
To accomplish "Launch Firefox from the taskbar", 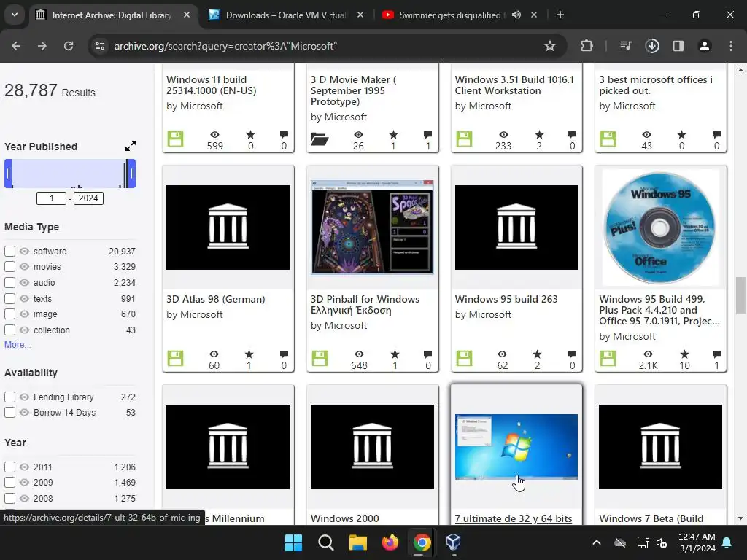I will [x=390, y=542].
